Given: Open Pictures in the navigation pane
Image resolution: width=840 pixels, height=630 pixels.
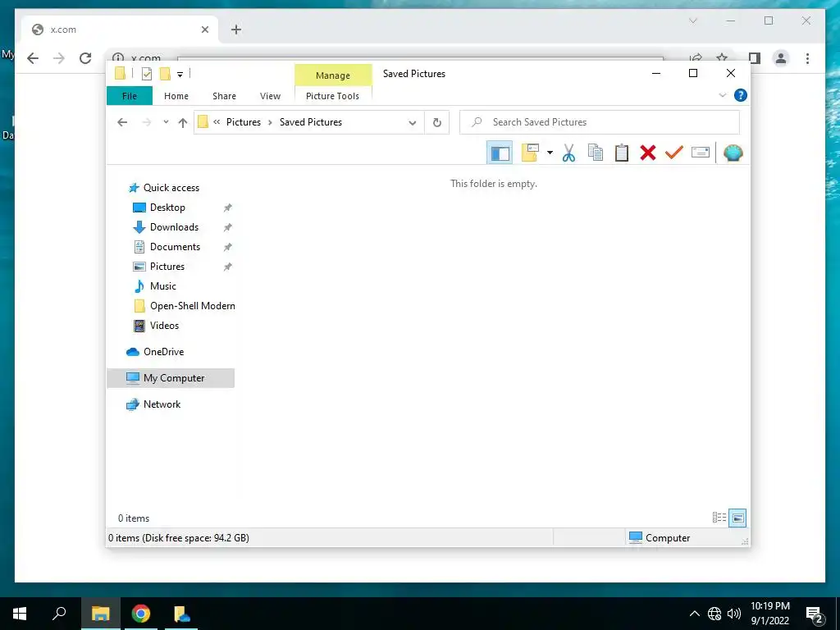Looking at the screenshot, I should [x=167, y=267].
